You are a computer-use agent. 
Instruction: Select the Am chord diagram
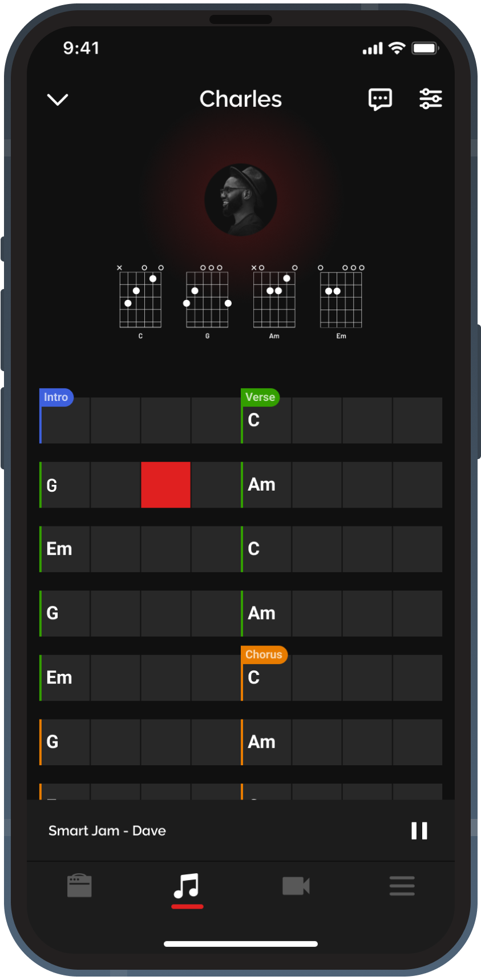click(x=274, y=300)
